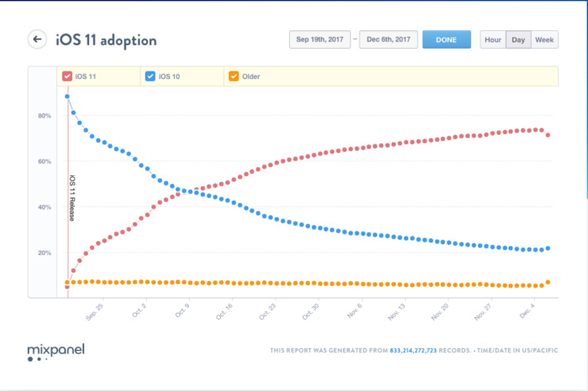Click the Oct. 30 axis label
The image size is (588, 391).
(311, 311)
